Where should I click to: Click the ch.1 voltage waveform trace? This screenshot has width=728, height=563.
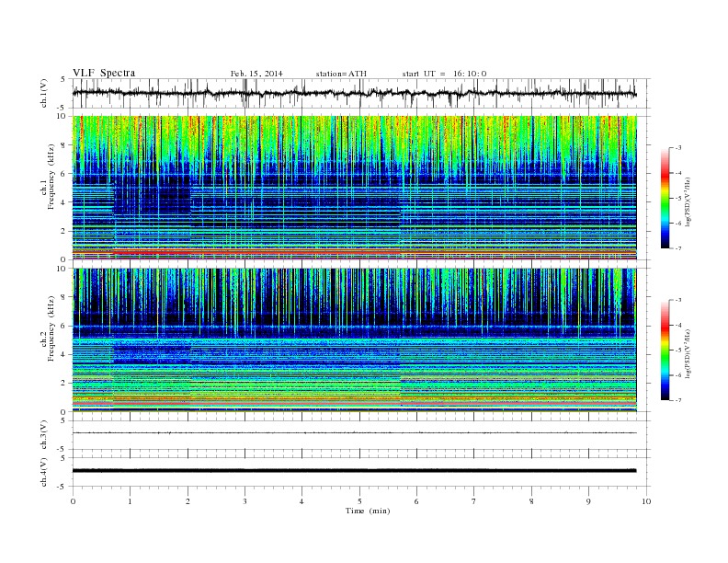coord(354,93)
